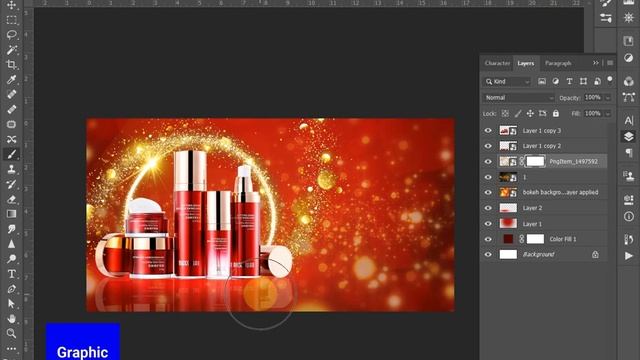The image size is (640, 360).
Task: Select the Crop tool
Action: click(11, 64)
